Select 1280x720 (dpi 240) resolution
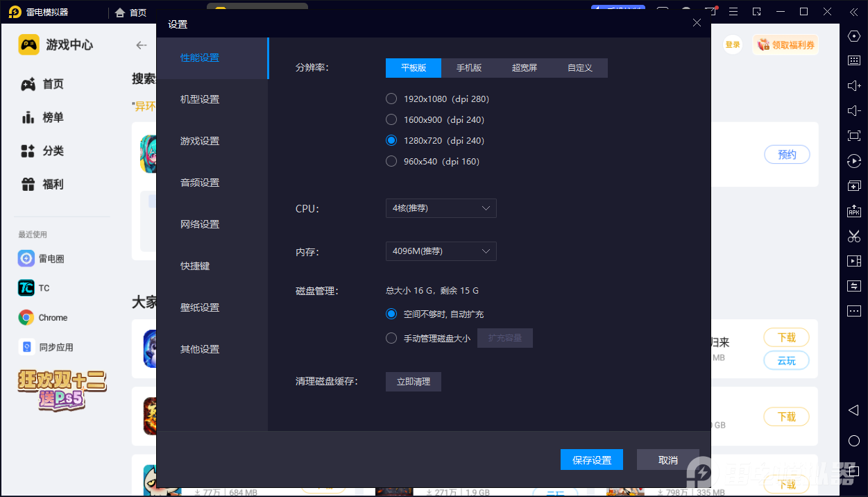Screen dimensions: 868x497 435,141
